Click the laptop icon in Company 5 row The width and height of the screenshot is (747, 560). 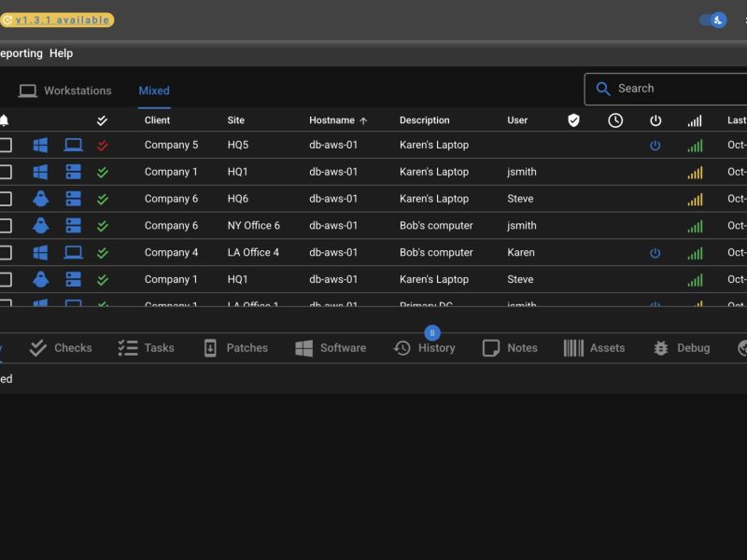pyautogui.click(x=73, y=146)
